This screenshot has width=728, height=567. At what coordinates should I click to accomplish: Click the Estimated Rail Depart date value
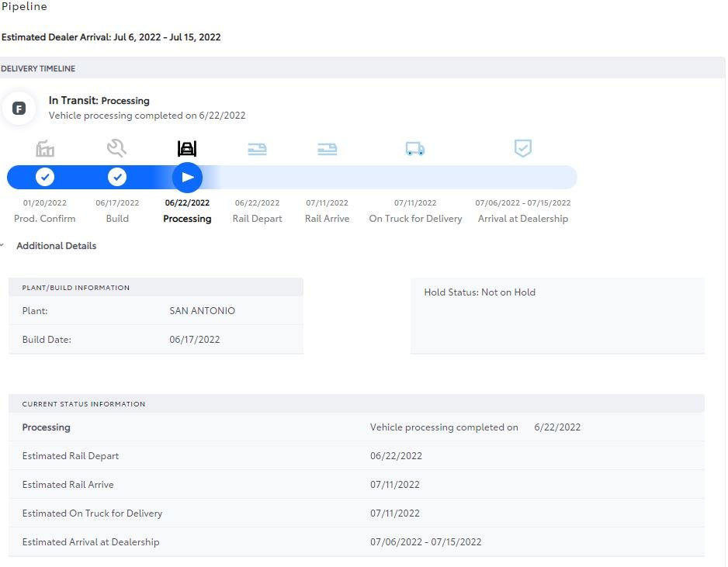[x=396, y=456]
